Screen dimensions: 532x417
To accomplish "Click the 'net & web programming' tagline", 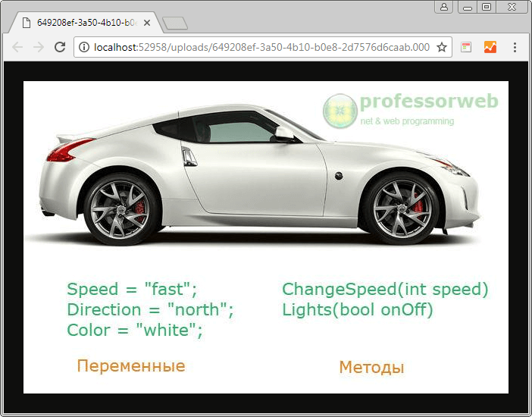I will [407, 121].
